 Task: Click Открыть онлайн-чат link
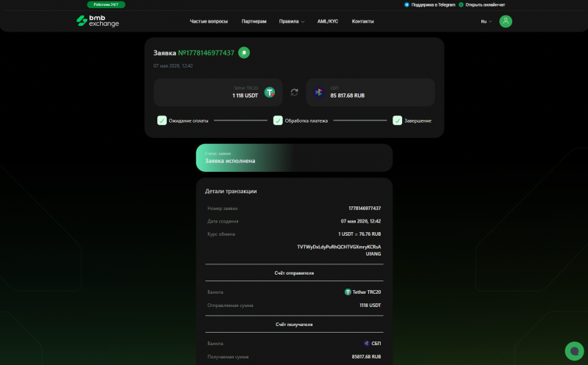click(485, 5)
